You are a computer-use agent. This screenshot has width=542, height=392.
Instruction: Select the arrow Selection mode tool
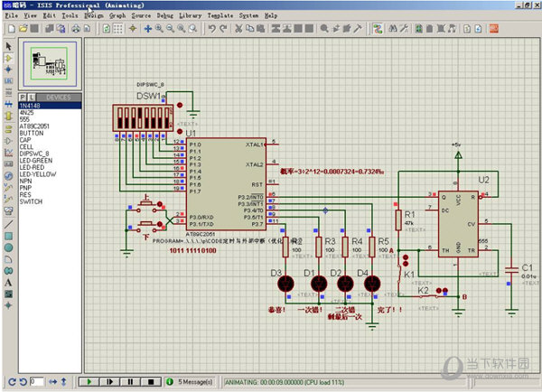click(x=9, y=45)
